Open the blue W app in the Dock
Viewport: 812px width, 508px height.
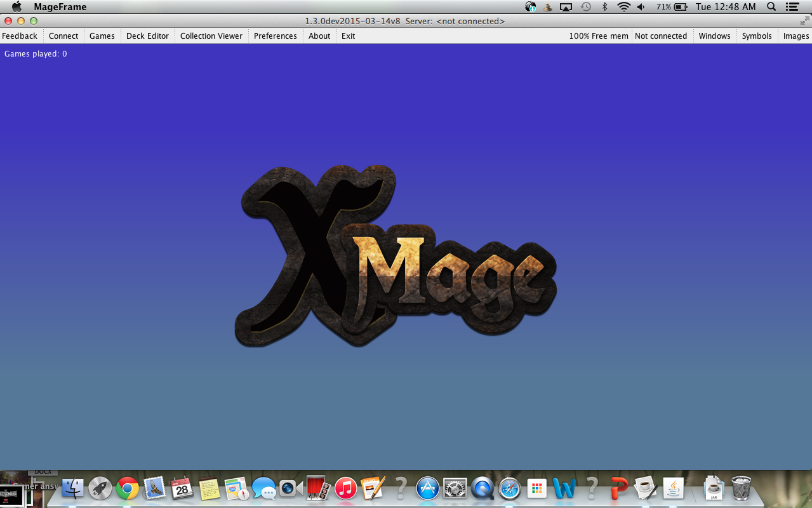564,488
